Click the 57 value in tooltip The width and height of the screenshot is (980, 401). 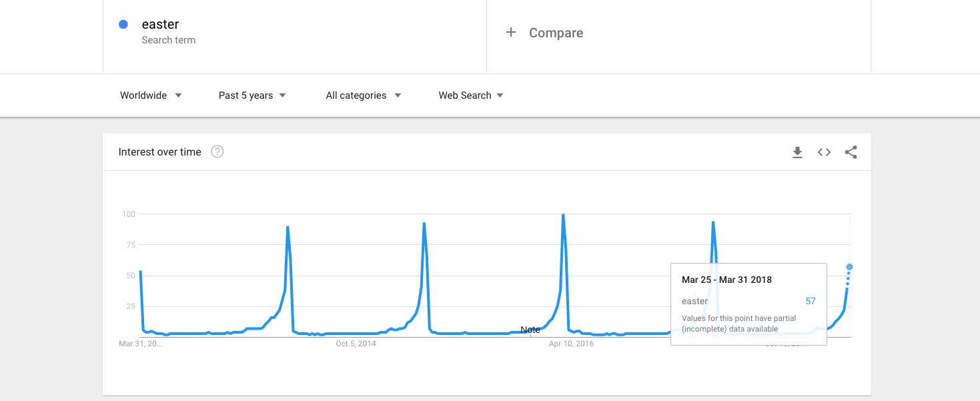click(810, 301)
